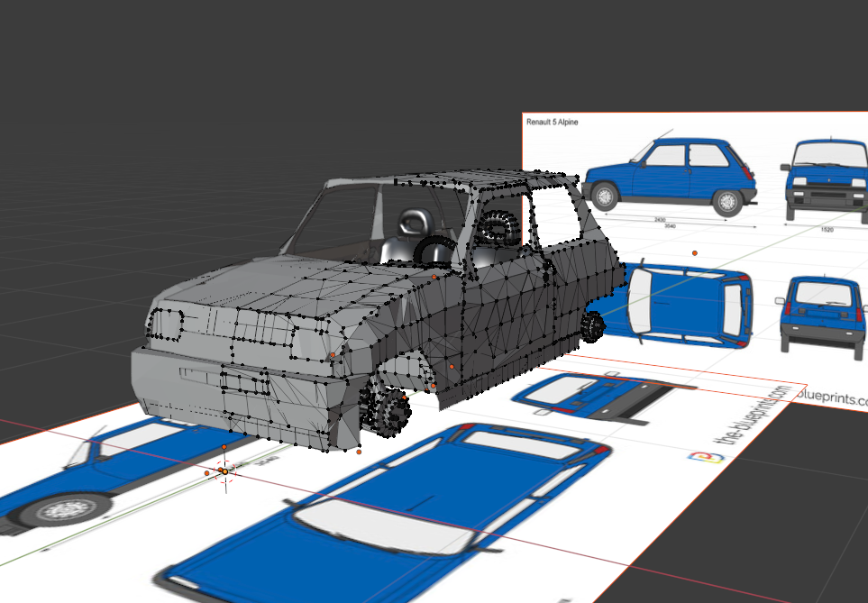This screenshot has width=868, height=603.
Task: Click the front left wheel of the 3D car
Action: point(388,410)
